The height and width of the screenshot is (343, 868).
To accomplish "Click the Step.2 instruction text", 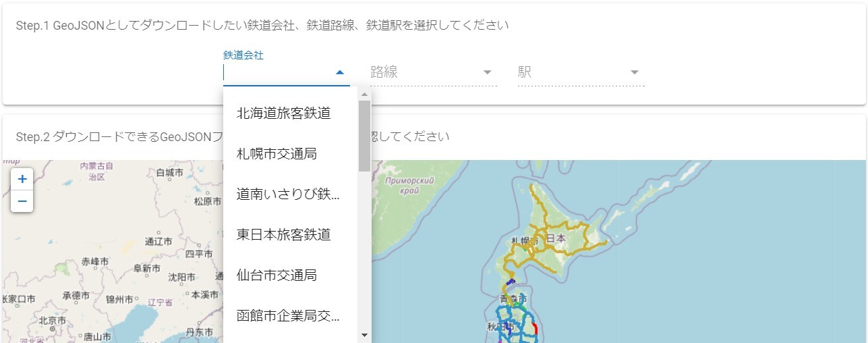I will coord(233,136).
